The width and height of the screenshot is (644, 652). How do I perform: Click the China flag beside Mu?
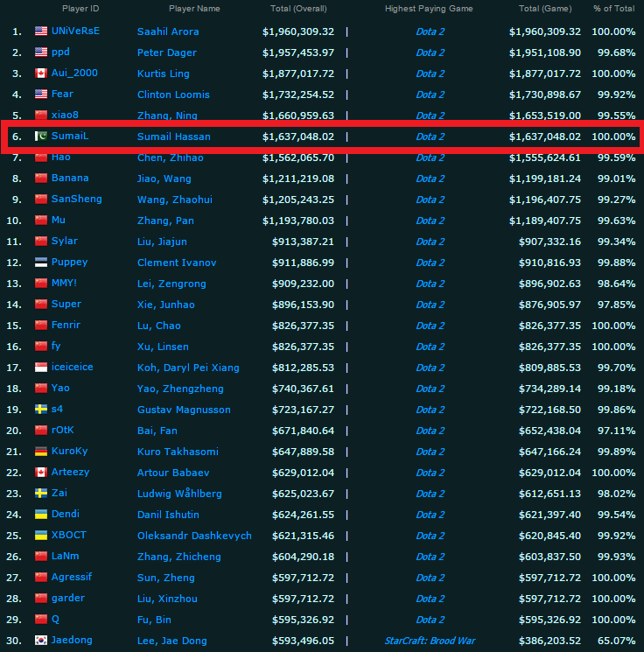pyautogui.click(x=41, y=220)
